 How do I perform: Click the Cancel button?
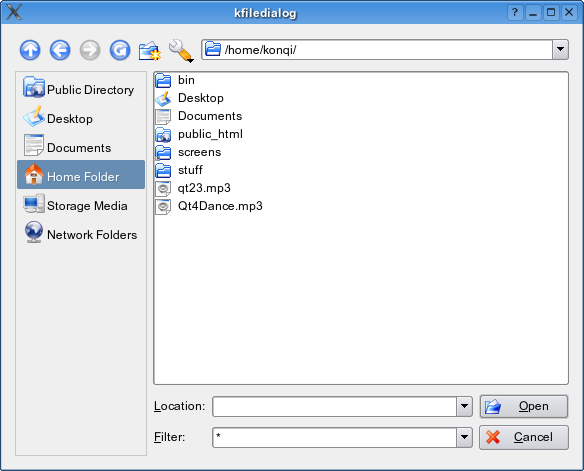pyautogui.click(x=524, y=437)
